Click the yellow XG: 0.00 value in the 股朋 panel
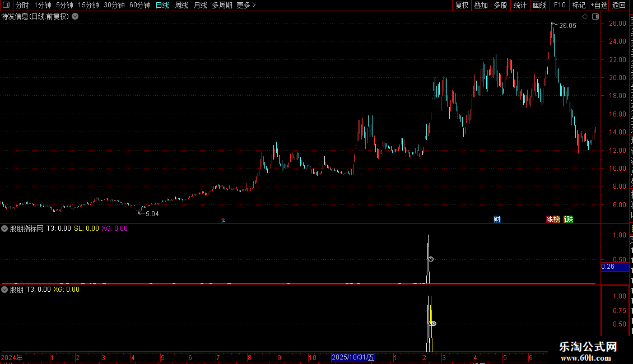This screenshot has width=633, height=364. tap(66, 290)
